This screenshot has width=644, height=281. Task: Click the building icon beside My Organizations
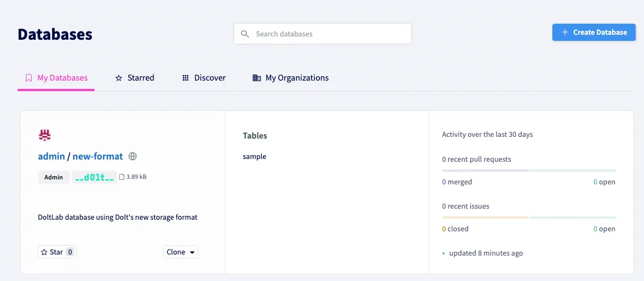[256, 78]
